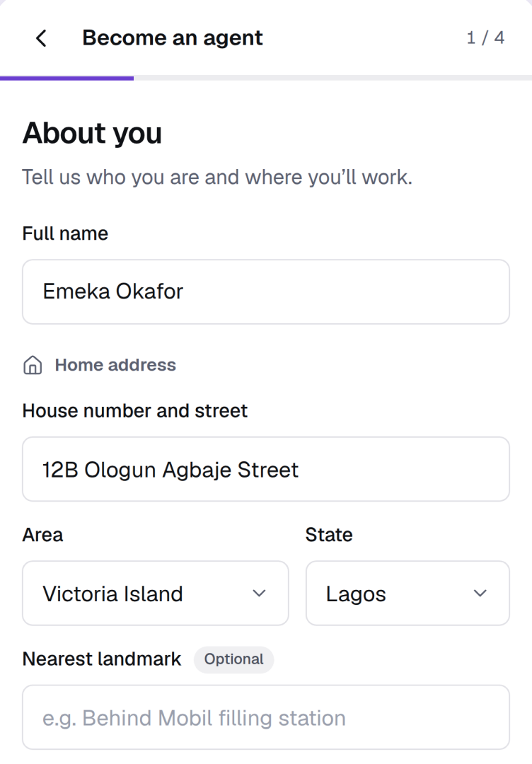532x764 pixels.
Task: Open the State dropdown showing Lagos
Action: [x=407, y=593]
